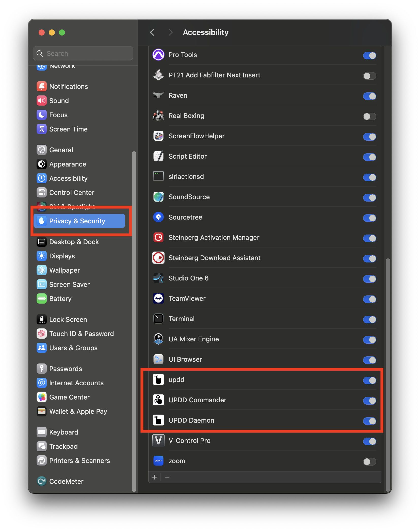Disable the TeamViewer toggle
Viewport: 420px width, 531px height.
tap(369, 299)
